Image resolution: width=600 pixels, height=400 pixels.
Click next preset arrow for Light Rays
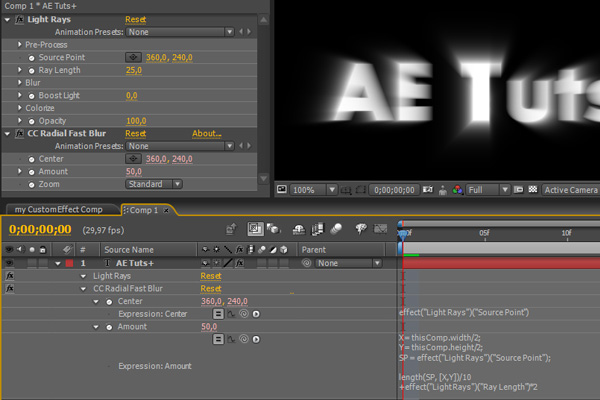tap(249, 32)
